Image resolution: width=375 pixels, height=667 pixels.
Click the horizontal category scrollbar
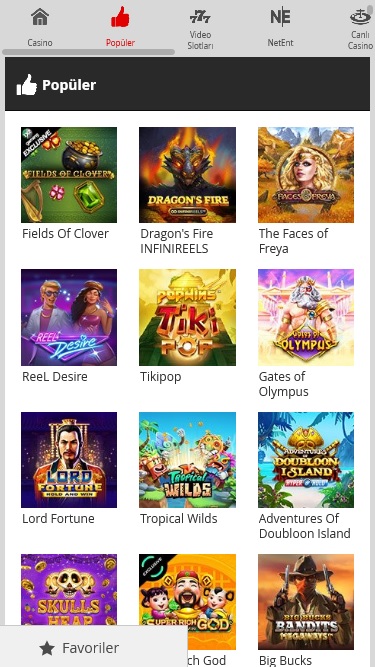(x=88, y=52)
